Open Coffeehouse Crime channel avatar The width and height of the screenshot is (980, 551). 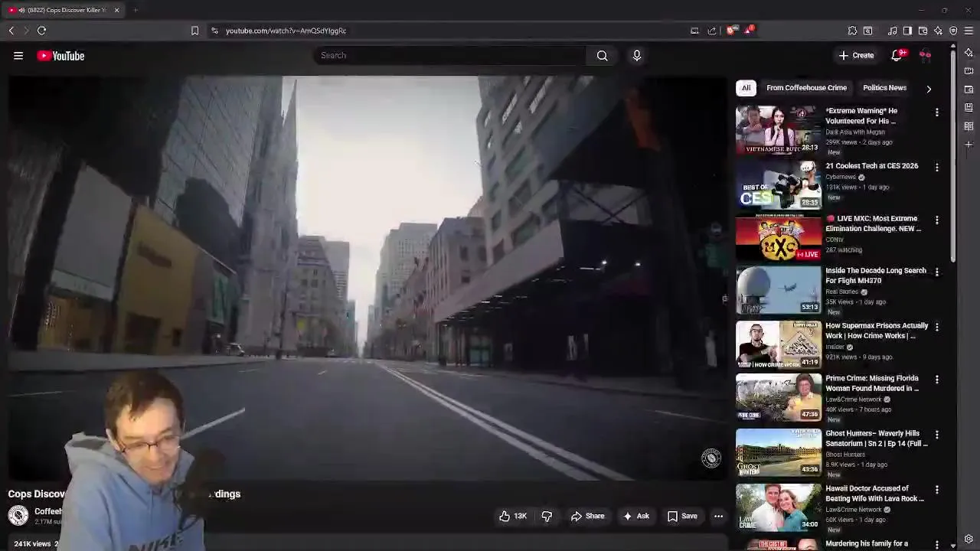pos(18,516)
